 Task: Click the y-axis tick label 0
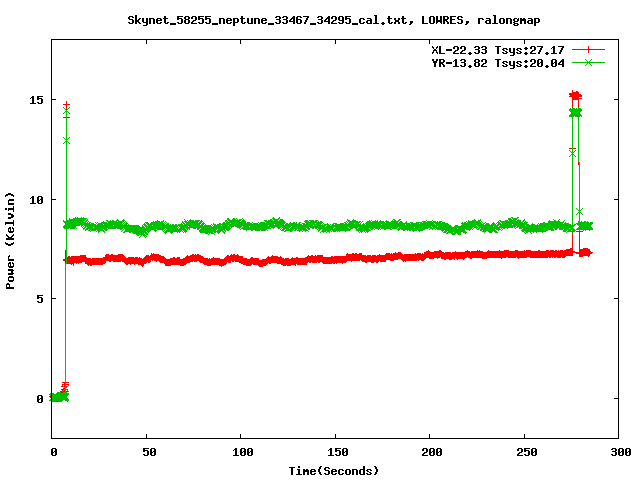pyautogui.click(x=40, y=399)
